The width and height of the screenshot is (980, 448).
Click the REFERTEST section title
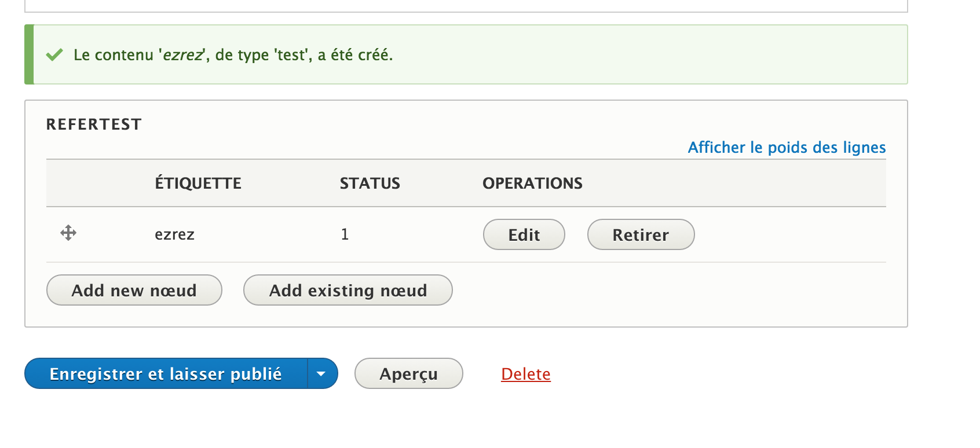pyautogui.click(x=94, y=123)
